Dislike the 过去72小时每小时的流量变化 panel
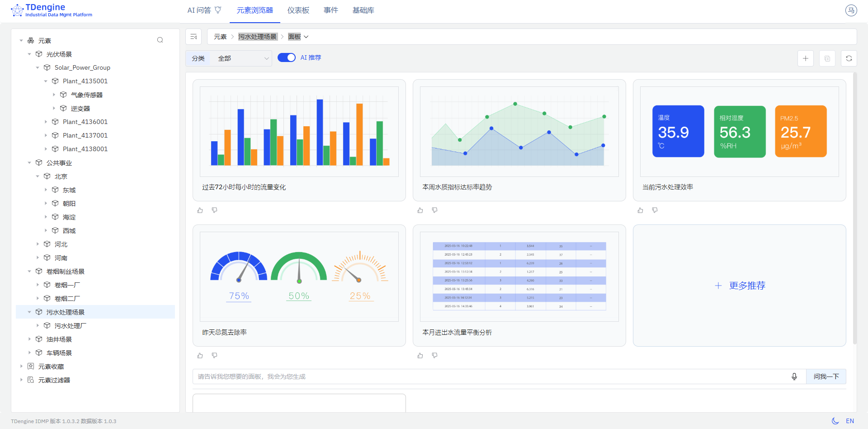Viewport: 868px width, 429px height. click(215, 210)
